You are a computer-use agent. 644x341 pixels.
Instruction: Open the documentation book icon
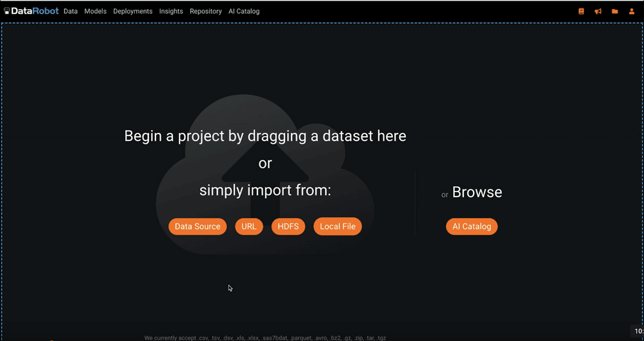click(x=581, y=12)
